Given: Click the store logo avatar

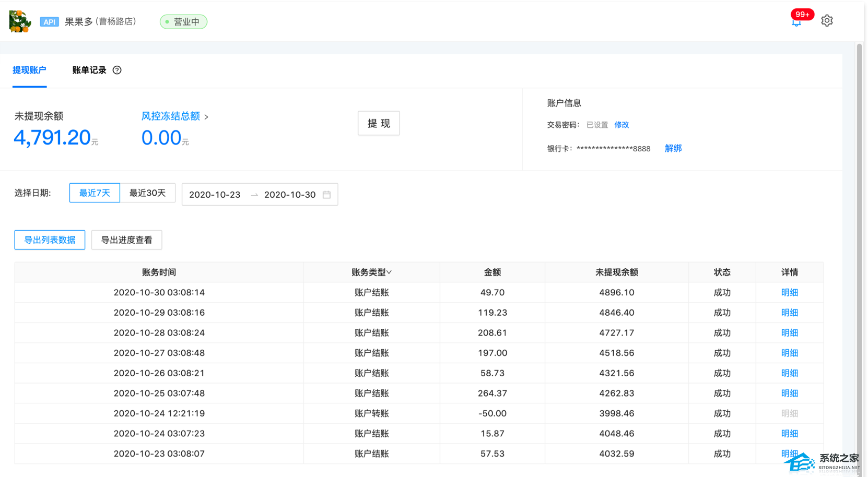Looking at the screenshot, I should (x=20, y=21).
